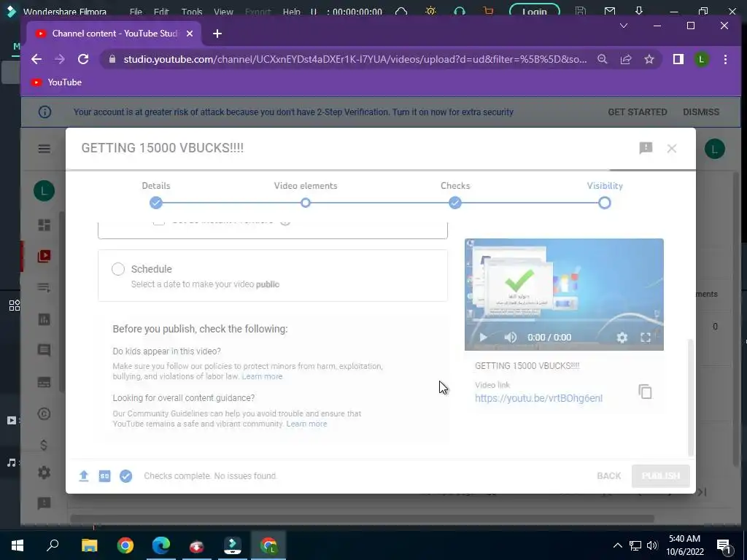Jump to Checks step
The image size is (747, 560).
455,203
